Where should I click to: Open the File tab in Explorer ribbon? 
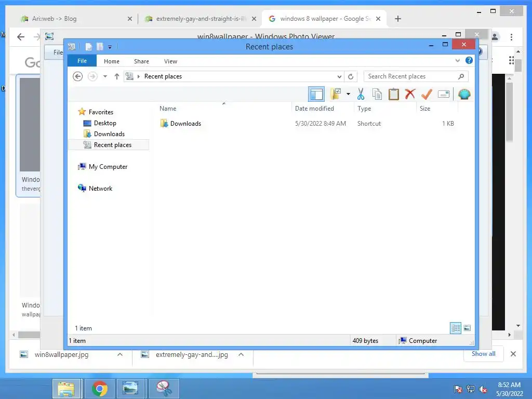tap(82, 61)
